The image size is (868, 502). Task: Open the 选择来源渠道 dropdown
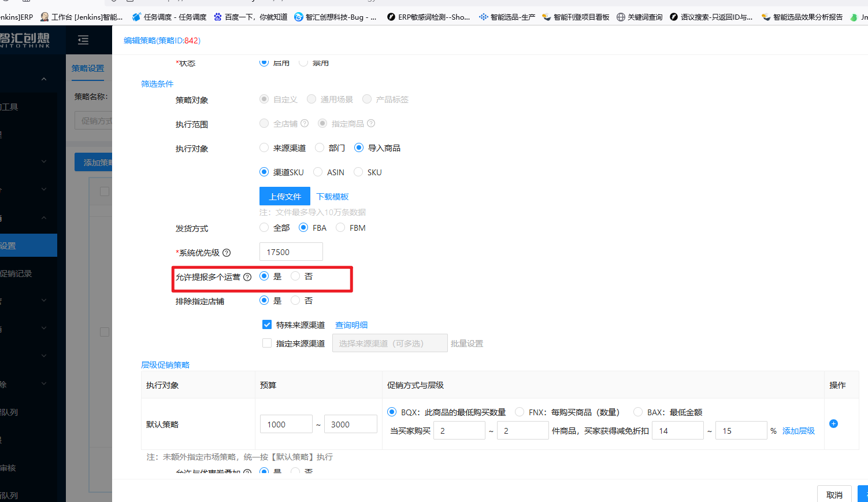[390, 344]
